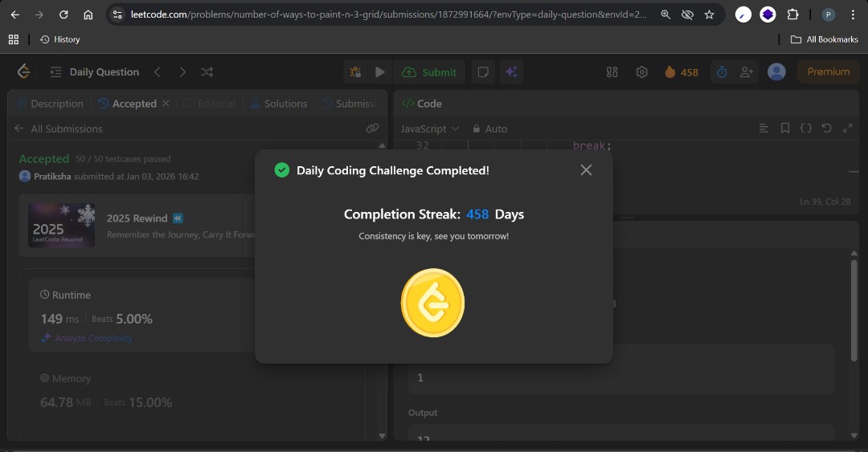
Task: Open the Chrome three-dot menu
Action: (853, 14)
